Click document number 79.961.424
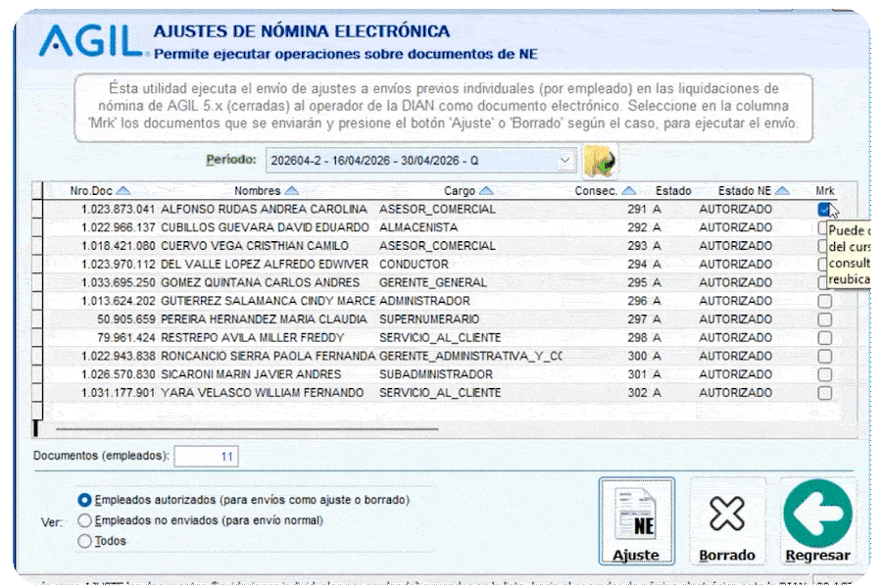The width and height of the screenshot is (882, 588). click(x=126, y=338)
